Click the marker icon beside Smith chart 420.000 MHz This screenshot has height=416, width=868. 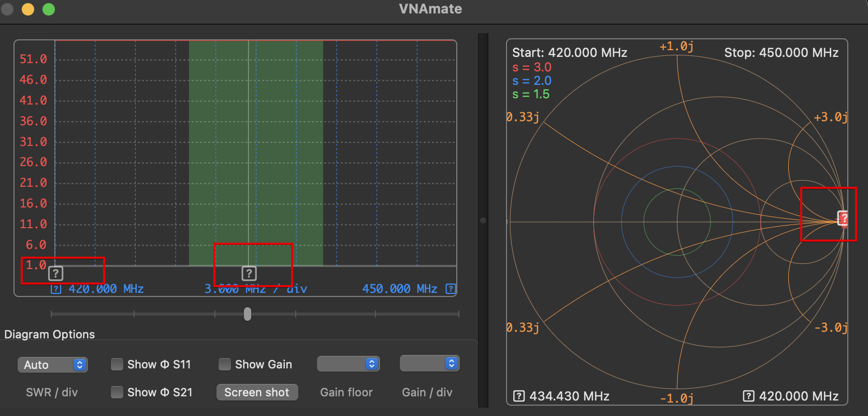click(748, 396)
